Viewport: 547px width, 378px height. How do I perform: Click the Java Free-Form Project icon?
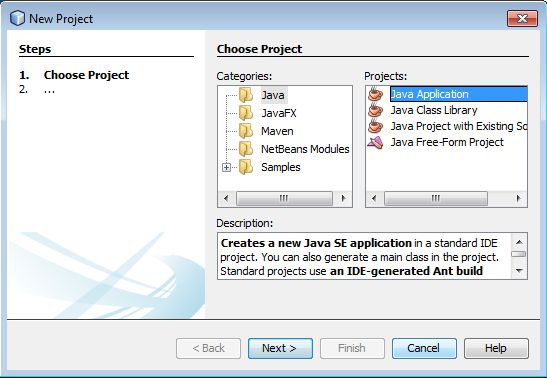coord(375,142)
